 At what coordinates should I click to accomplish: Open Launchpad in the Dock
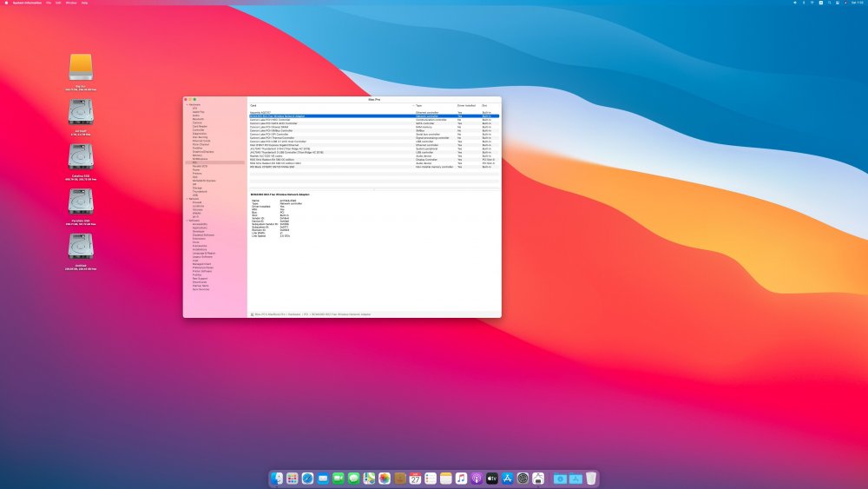[293, 478]
